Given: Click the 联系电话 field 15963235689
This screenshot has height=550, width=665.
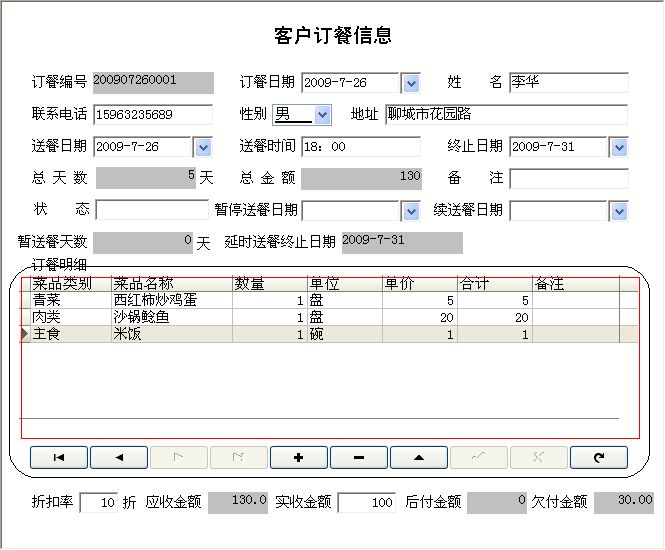Looking at the screenshot, I should click(x=153, y=114).
